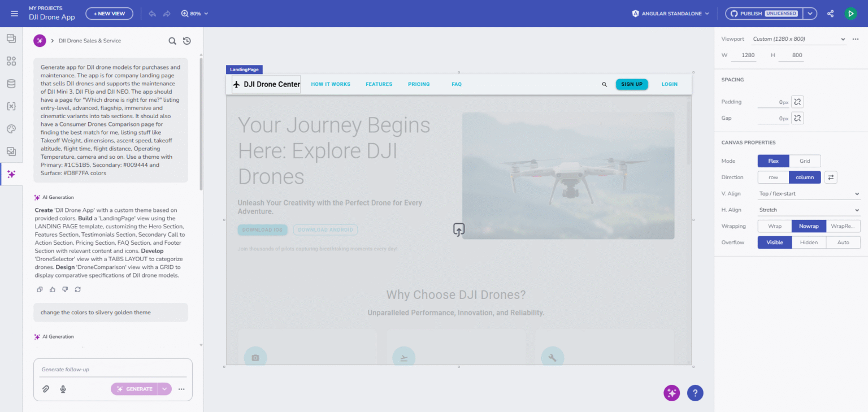The width and height of the screenshot is (868, 412).
Task: Click the share icon in top bar
Action: 830,14
